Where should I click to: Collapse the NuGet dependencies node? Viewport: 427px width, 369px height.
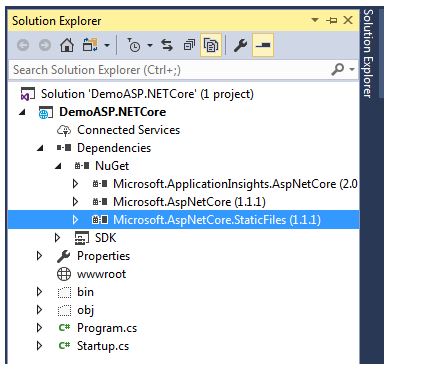(x=58, y=166)
